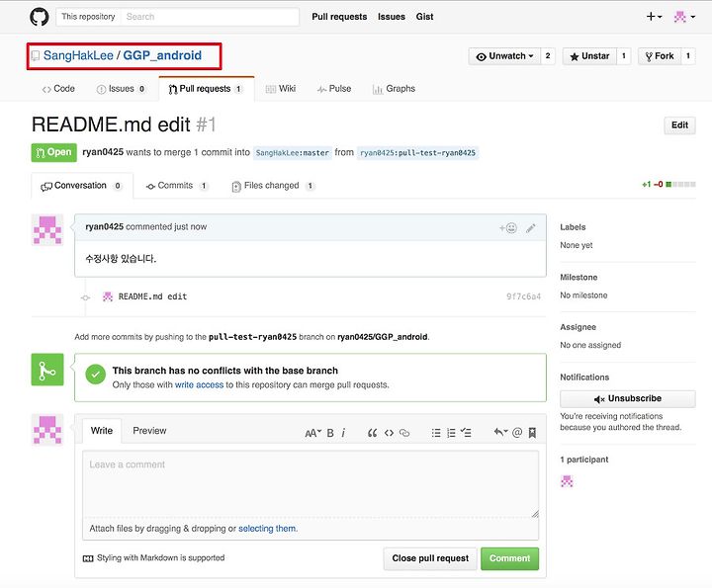Add a bulleted list
This screenshot has height=588, width=712.
[436, 433]
